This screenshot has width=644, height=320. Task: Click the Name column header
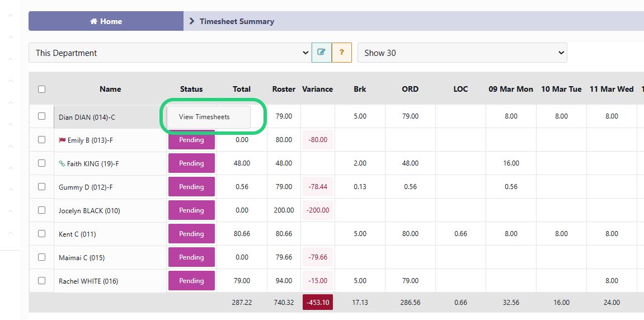tap(110, 89)
